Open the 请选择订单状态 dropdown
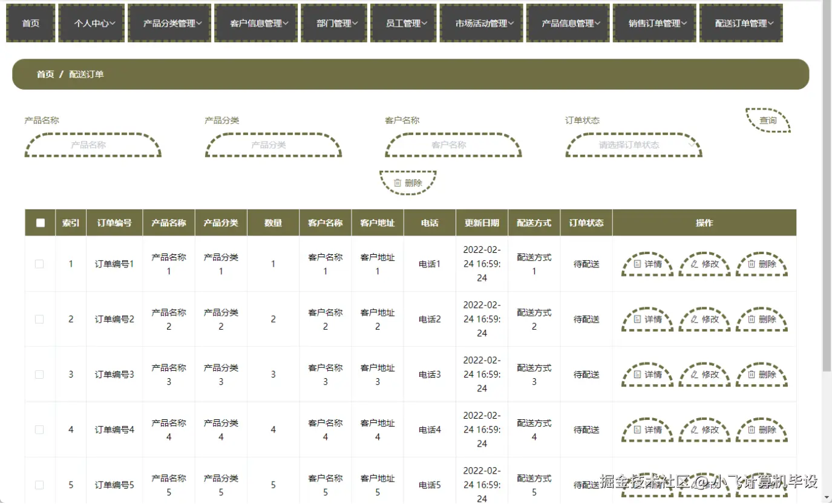 (x=634, y=145)
